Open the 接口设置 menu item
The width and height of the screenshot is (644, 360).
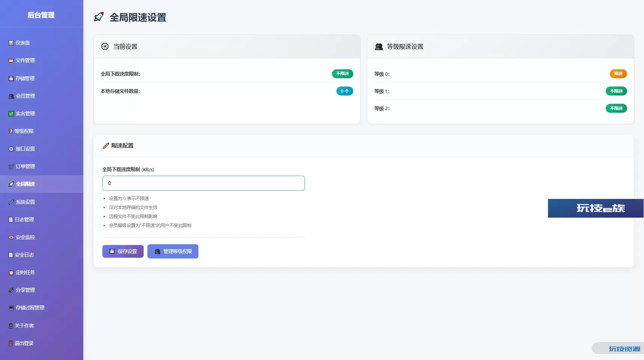coord(25,149)
